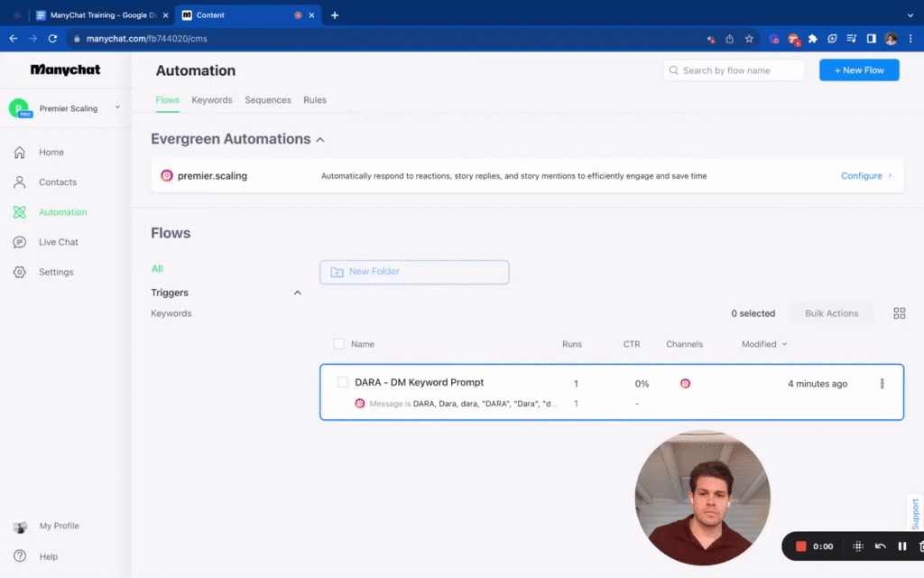The height and width of the screenshot is (578, 924).
Task: Open the Live Chat bubble icon
Action: click(20, 242)
